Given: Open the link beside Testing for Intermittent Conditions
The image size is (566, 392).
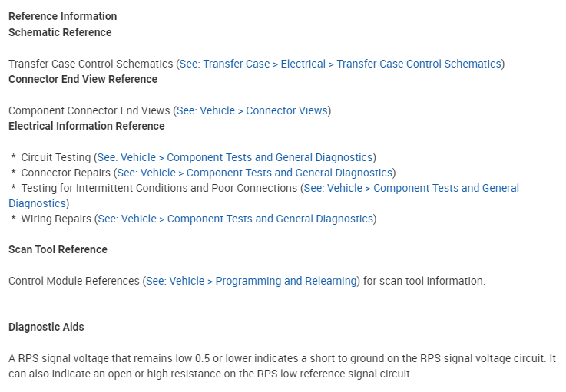Looking at the screenshot, I should (x=411, y=188).
